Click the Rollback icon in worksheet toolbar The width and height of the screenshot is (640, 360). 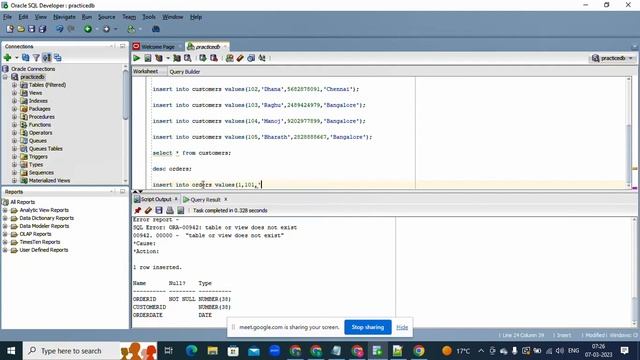tap(213, 58)
